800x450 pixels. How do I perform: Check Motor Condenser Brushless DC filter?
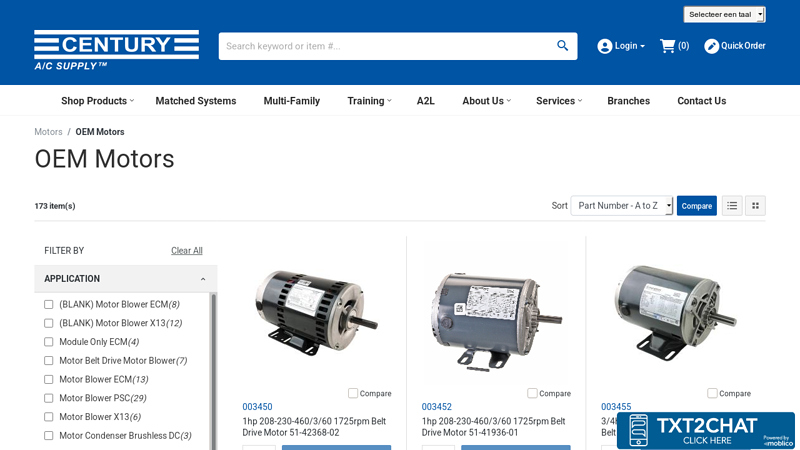[x=48, y=436]
